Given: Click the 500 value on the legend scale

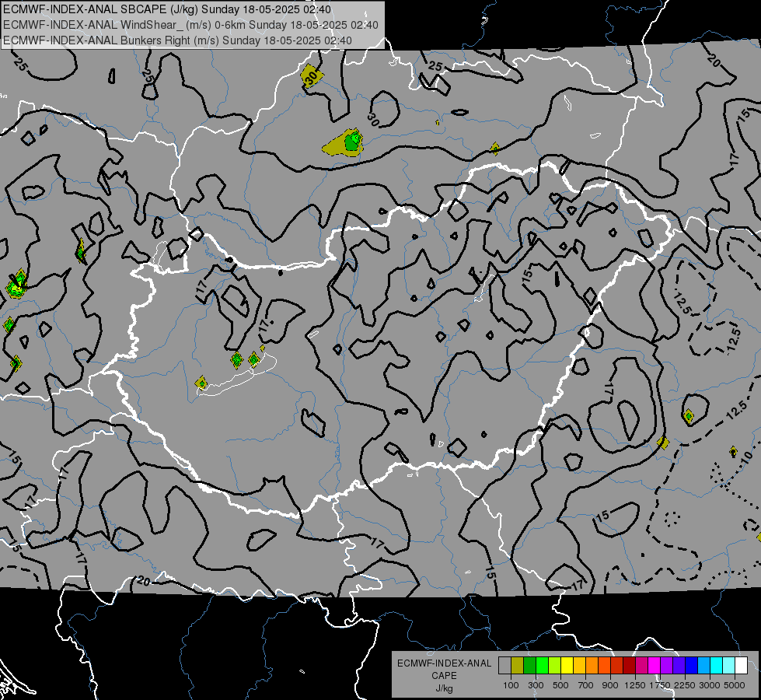Looking at the screenshot, I should 560,685.
